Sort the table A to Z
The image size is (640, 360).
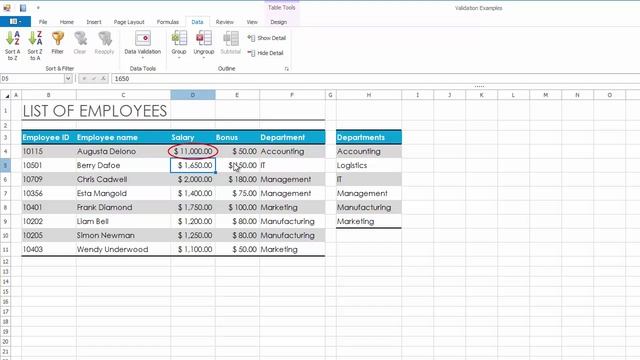pos(12,46)
